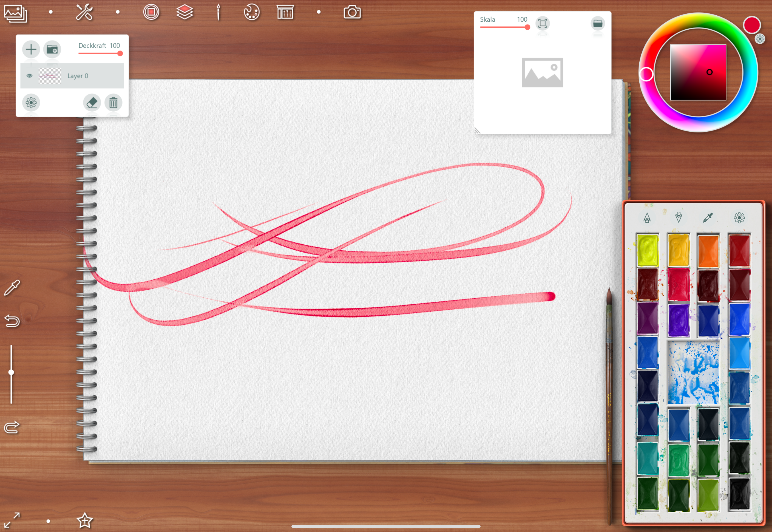Click upward brush arrow icon in paint box
Screen dimensions: 772x532
pos(647,218)
